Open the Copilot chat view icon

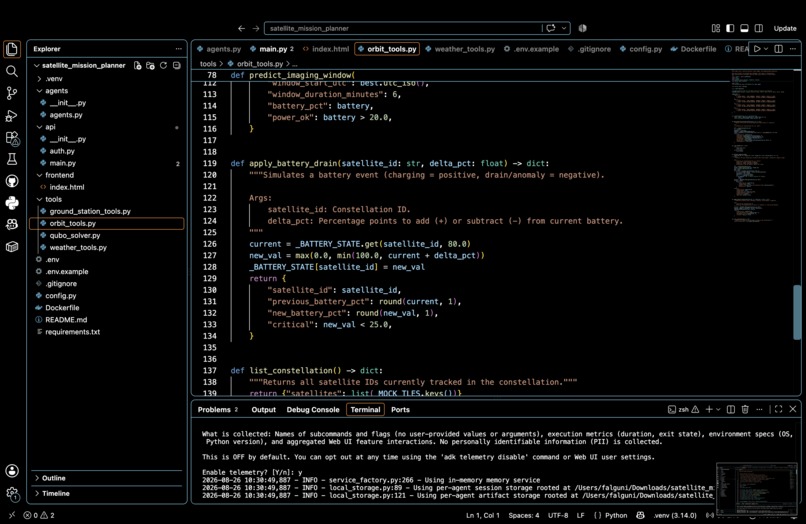tap(12, 225)
